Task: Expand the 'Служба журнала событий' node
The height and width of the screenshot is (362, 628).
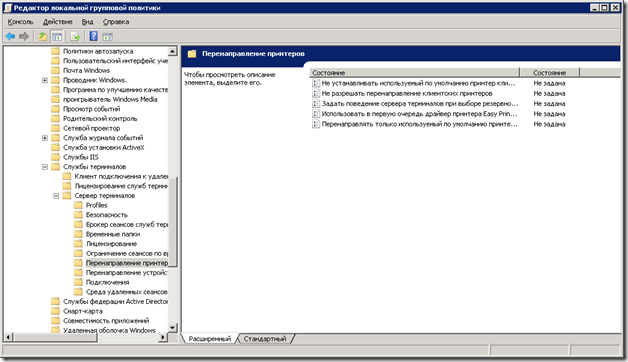Action: [45, 138]
